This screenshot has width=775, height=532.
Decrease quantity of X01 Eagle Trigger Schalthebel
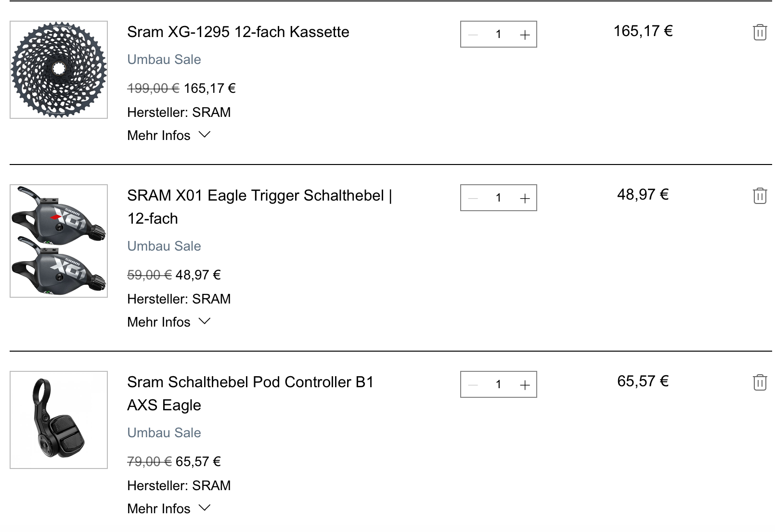click(473, 198)
